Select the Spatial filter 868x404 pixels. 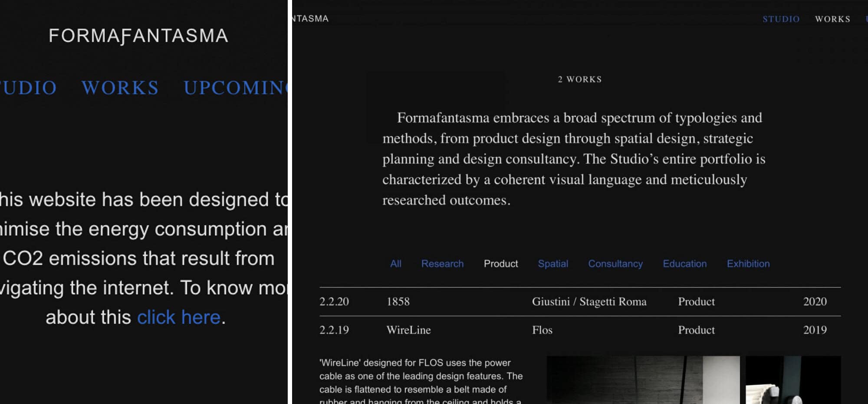click(x=553, y=264)
